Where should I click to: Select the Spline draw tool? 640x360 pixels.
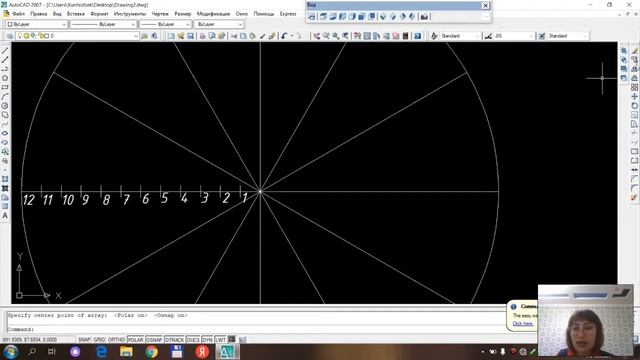coord(5,124)
